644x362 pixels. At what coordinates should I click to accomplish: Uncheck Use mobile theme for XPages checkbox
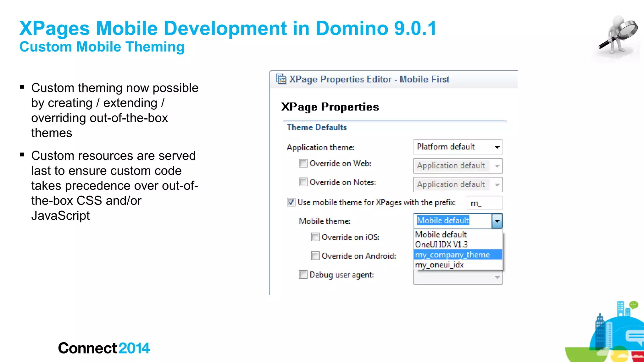[291, 202]
